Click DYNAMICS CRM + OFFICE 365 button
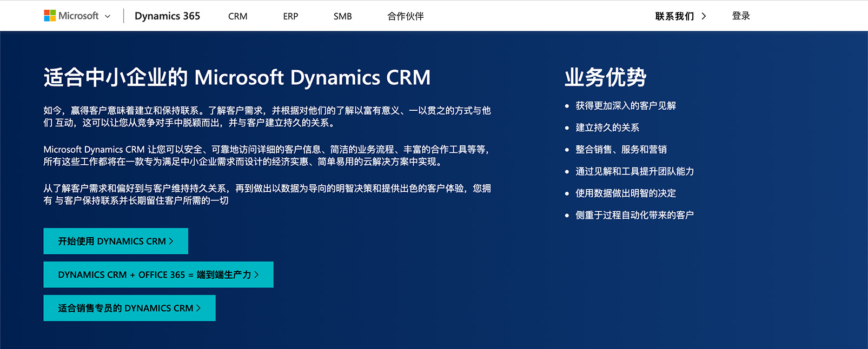This screenshot has width=868, height=349. coord(158,274)
